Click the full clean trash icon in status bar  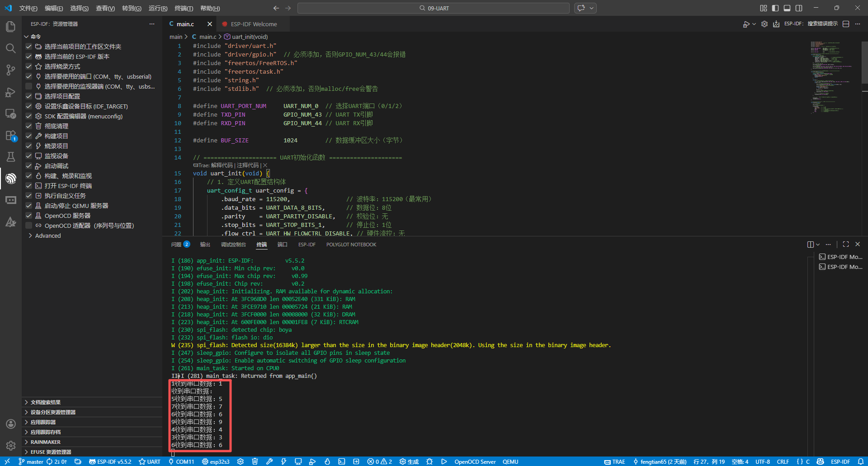(x=255, y=461)
